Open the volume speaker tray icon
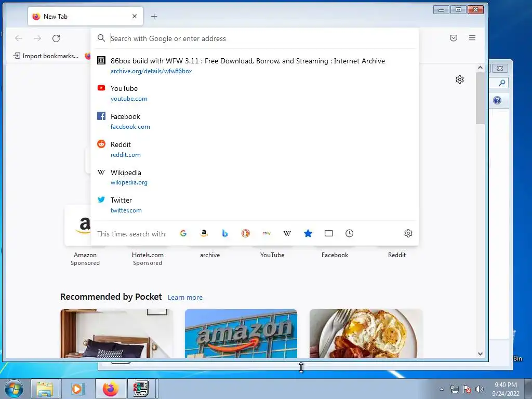Image resolution: width=532 pixels, height=399 pixels. (479, 389)
